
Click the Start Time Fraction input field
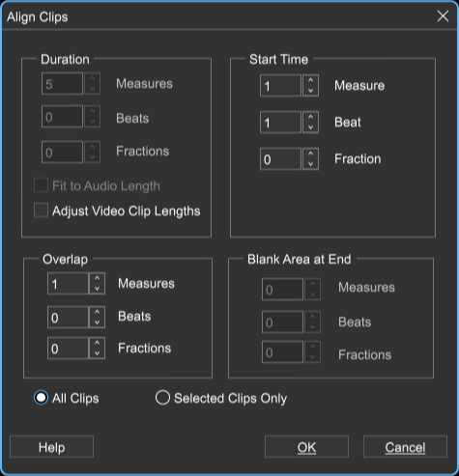click(281, 159)
